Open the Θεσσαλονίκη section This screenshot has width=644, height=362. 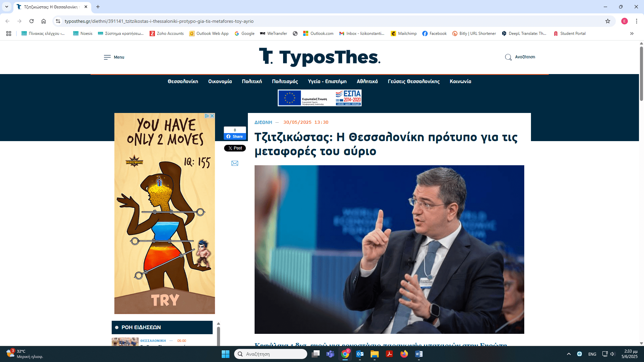pos(183,81)
